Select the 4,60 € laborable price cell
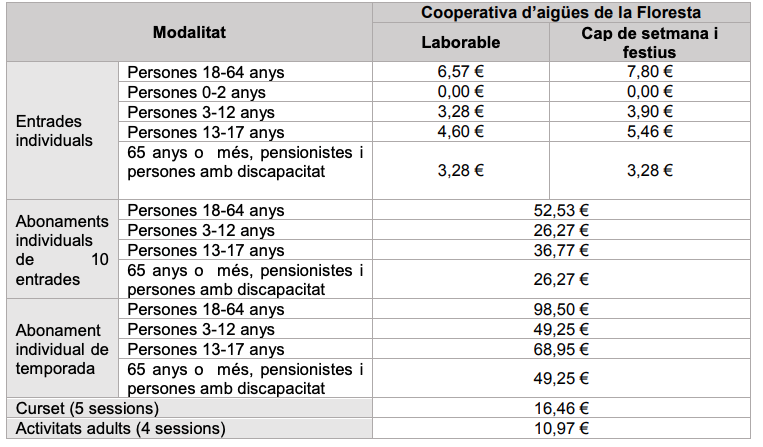 (460, 131)
